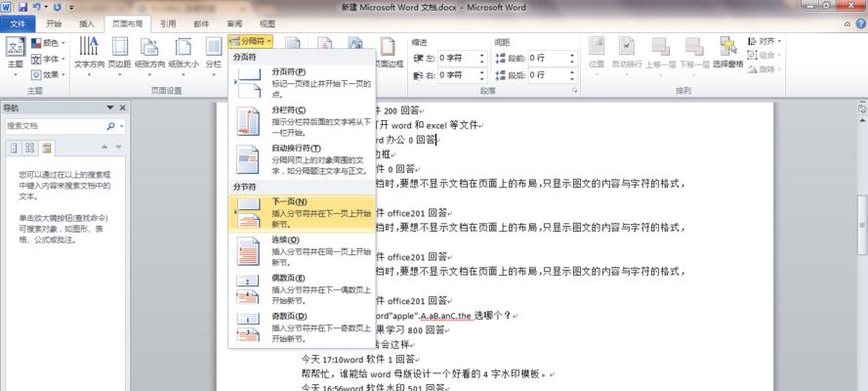
Task: Open Word Help question mark icon
Action: [x=861, y=23]
